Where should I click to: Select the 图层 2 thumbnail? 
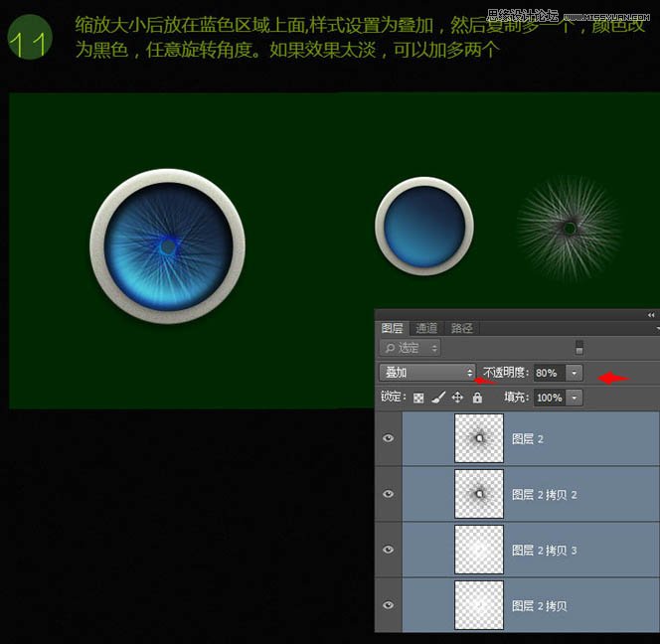pos(479,438)
